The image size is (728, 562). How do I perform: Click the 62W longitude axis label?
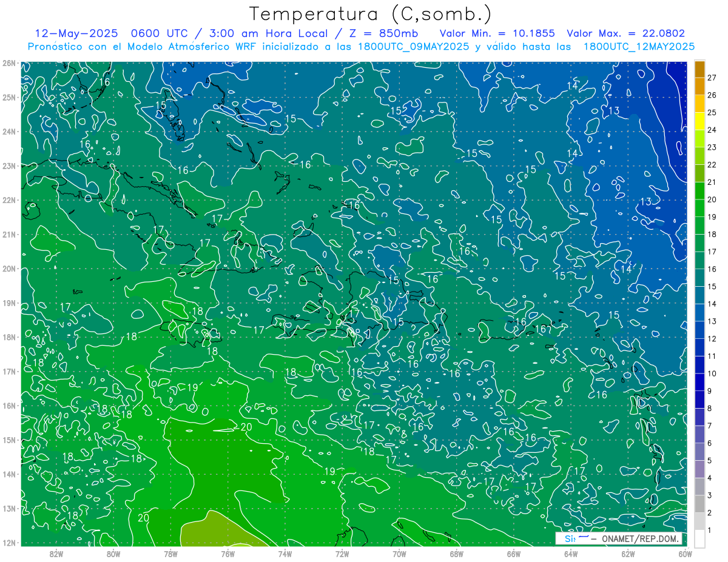628,554
